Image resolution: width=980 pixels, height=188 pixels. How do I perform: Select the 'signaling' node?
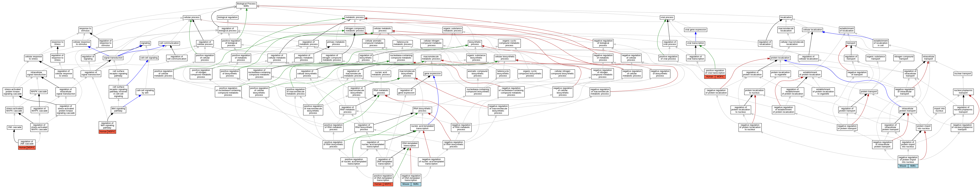coord(145,43)
